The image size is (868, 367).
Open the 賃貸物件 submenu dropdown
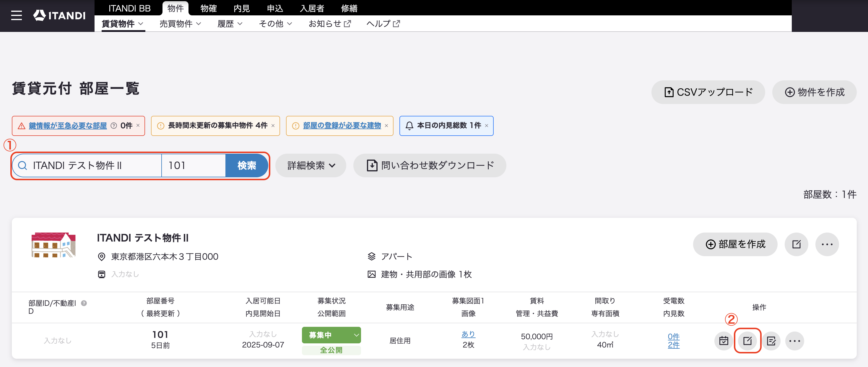[123, 24]
